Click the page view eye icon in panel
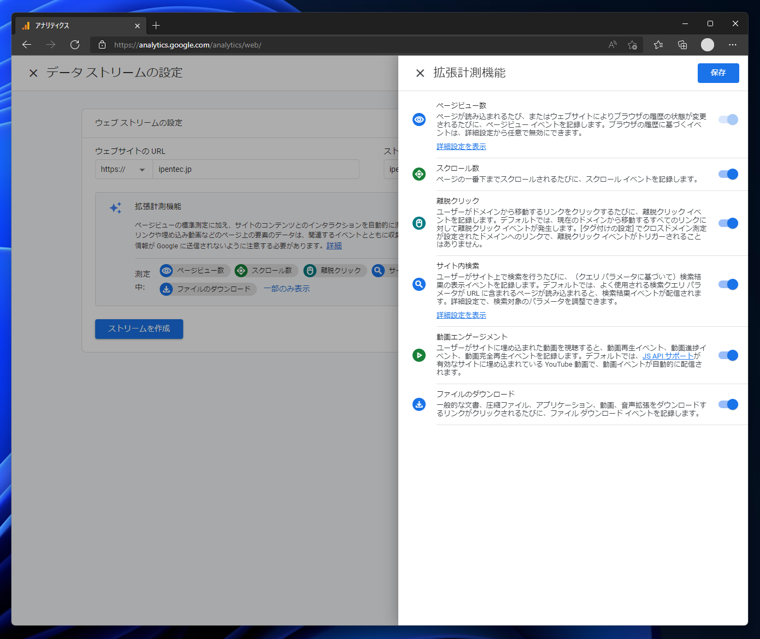Image resolution: width=760 pixels, height=639 pixels. (x=419, y=119)
